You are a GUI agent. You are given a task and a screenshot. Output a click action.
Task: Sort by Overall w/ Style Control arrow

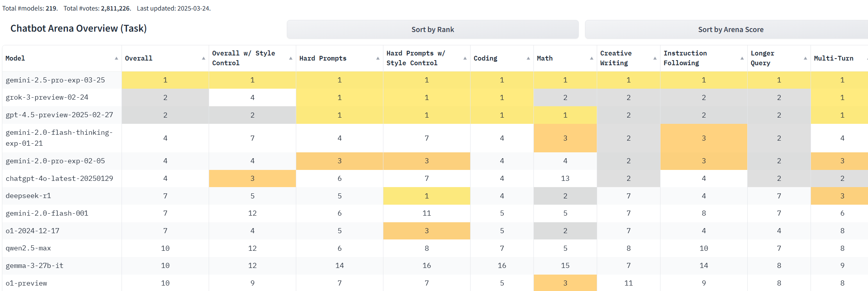[291, 58]
